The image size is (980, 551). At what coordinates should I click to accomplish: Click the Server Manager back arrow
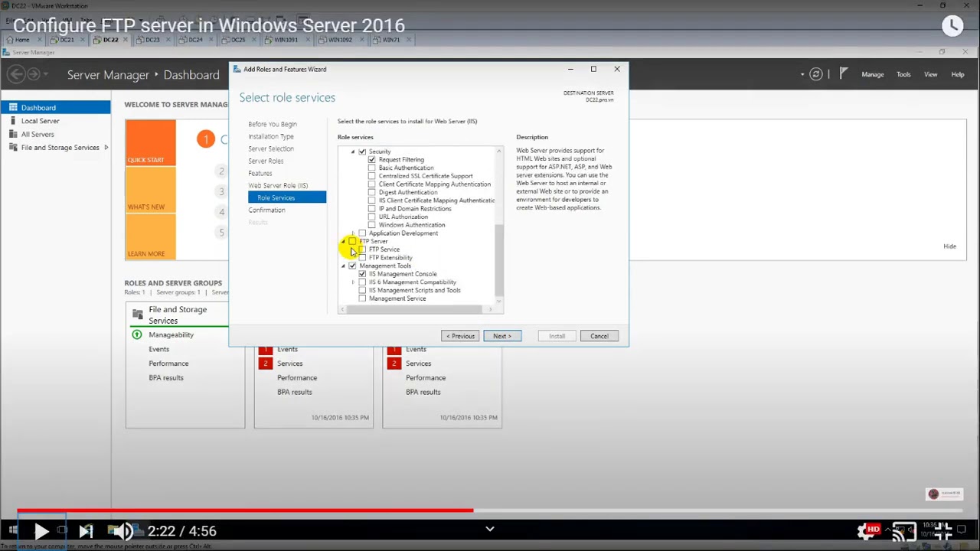click(x=15, y=74)
